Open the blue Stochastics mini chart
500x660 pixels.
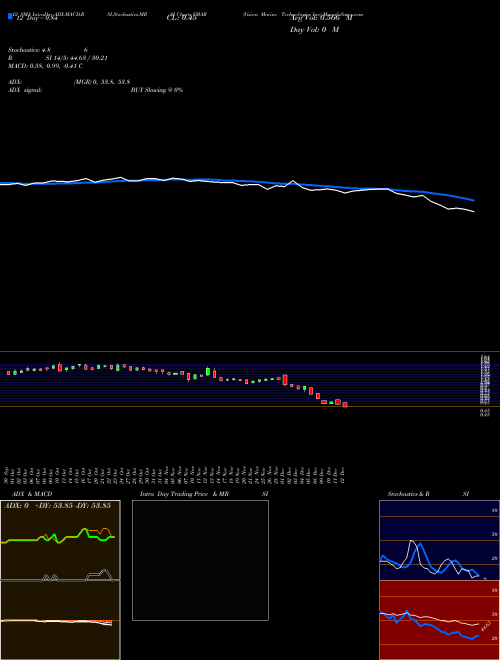tap(439, 540)
